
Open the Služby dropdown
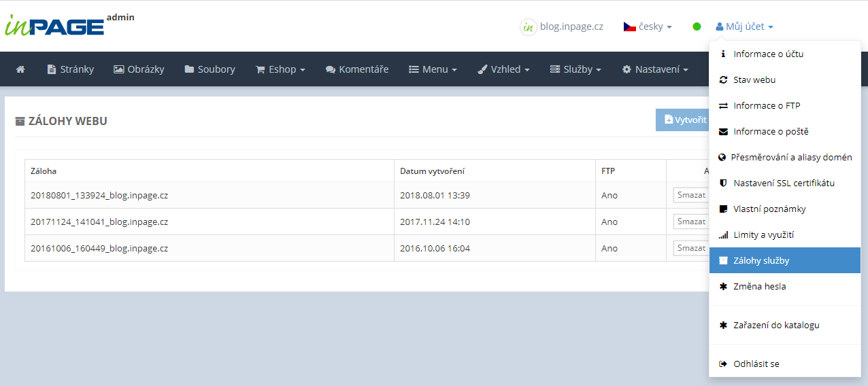(575, 69)
